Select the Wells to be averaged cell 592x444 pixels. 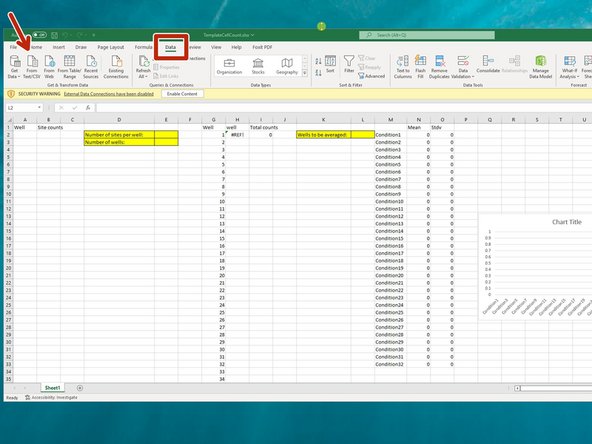click(324, 135)
